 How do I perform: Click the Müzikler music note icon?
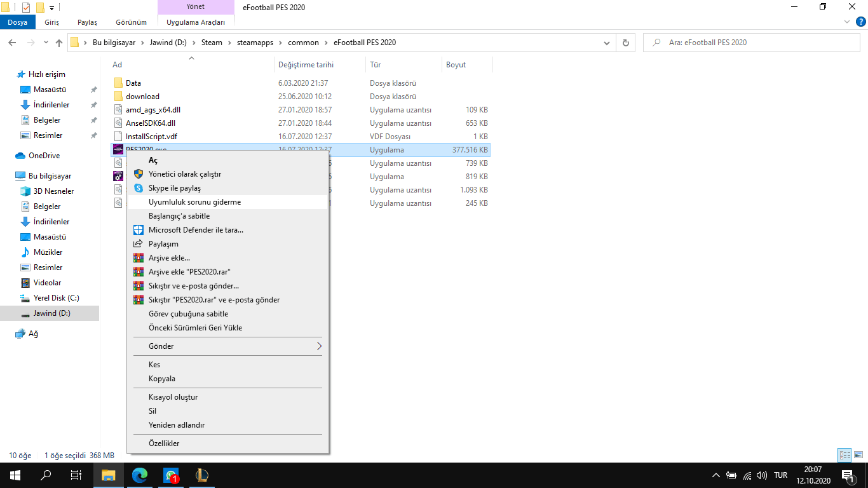[x=25, y=252]
